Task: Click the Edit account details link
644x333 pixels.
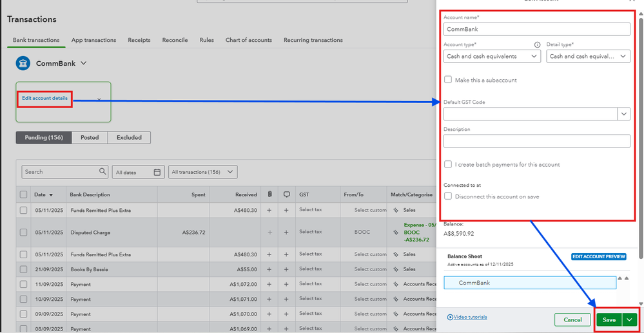Action: (x=44, y=99)
